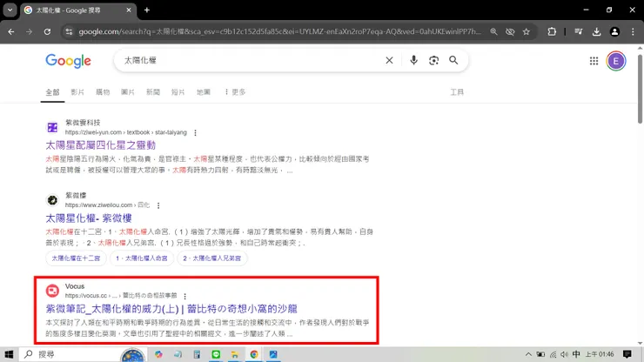
Task: Open LINE from the taskbar
Action: tap(216, 354)
